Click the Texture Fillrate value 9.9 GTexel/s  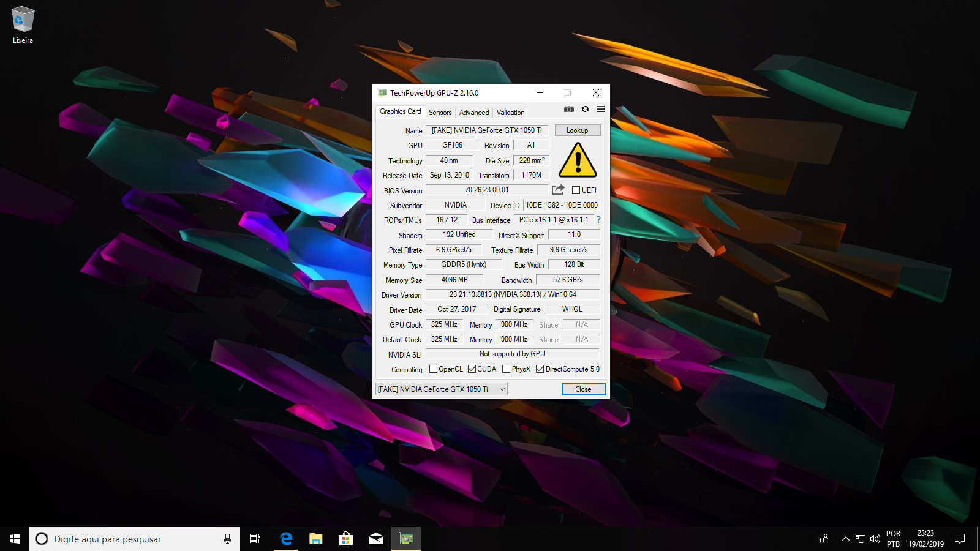[x=568, y=250]
